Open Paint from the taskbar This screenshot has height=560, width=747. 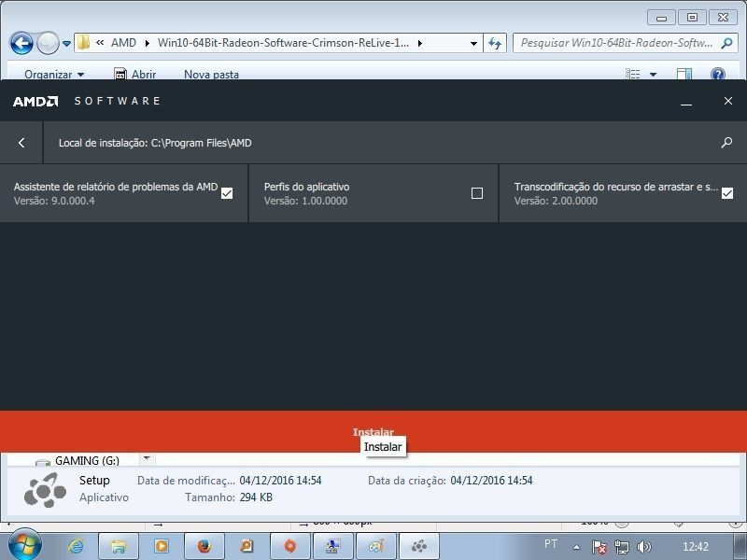click(375, 546)
